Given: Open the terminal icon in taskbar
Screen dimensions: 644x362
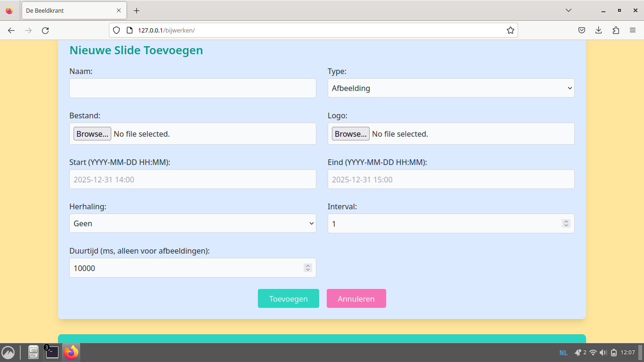Looking at the screenshot, I should [x=52, y=352].
